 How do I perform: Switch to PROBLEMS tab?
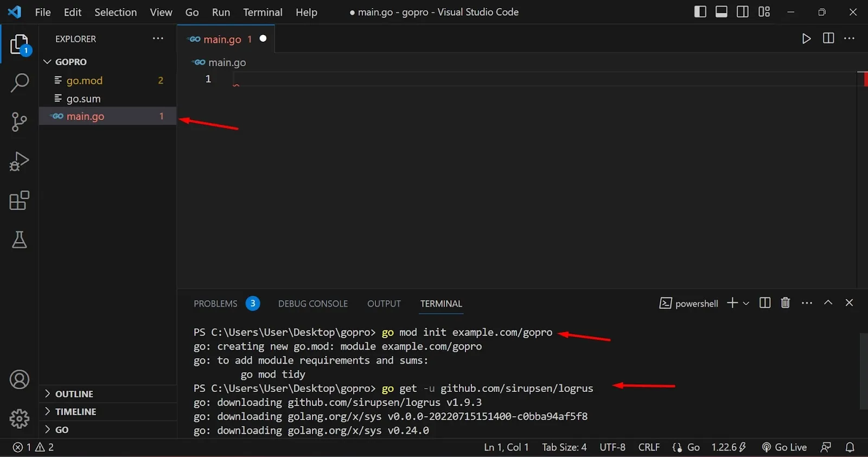tap(215, 303)
